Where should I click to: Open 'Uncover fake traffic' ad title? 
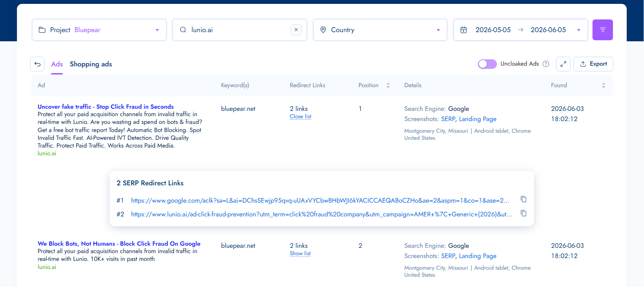click(x=105, y=107)
